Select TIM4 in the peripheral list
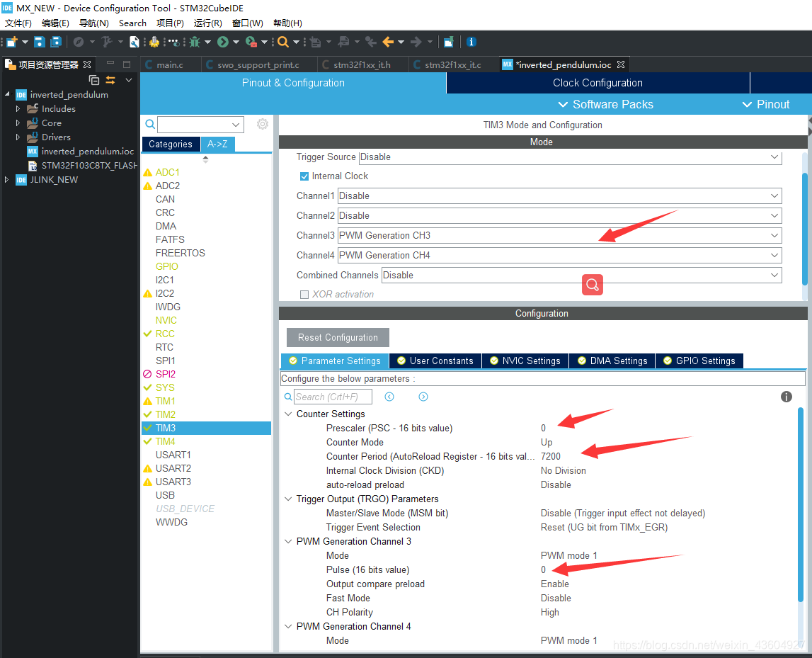 pyautogui.click(x=165, y=441)
